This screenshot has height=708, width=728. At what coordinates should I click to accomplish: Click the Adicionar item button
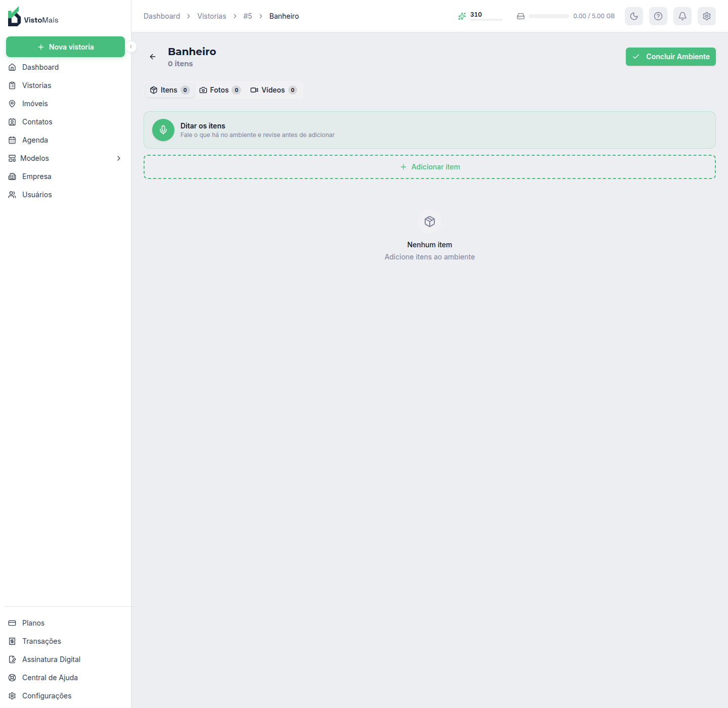pos(430,167)
